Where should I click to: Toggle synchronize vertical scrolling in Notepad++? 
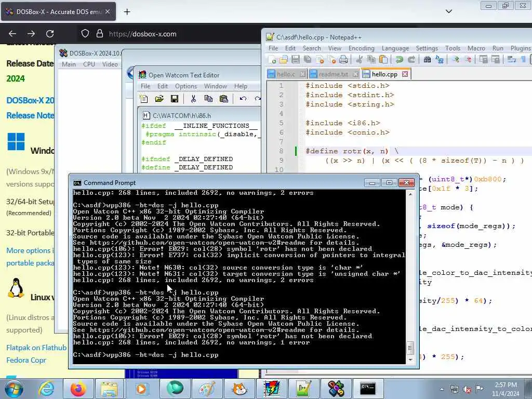coord(484,60)
